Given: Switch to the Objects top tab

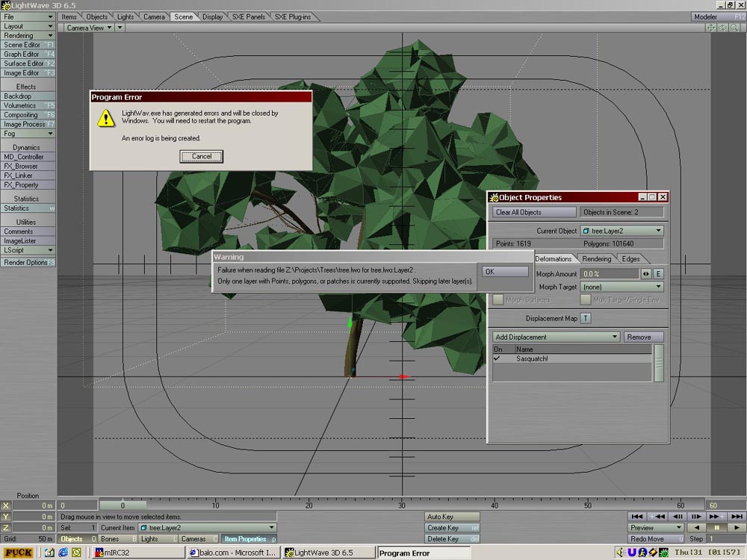Looking at the screenshot, I should point(96,16).
